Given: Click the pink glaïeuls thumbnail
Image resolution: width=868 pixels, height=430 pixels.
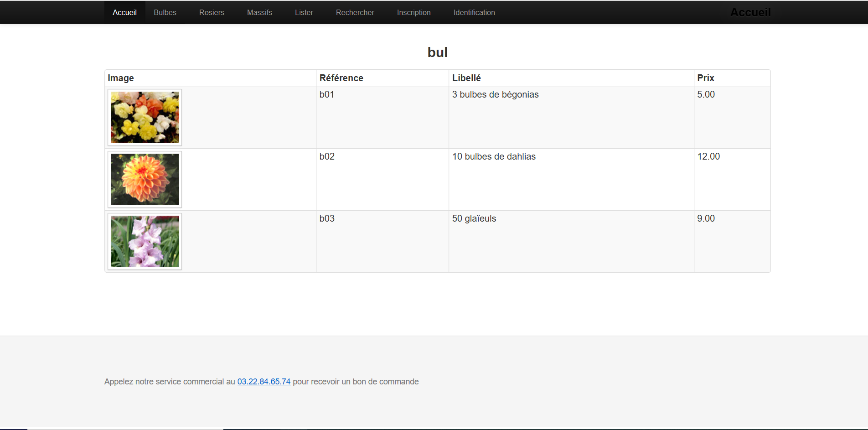Looking at the screenshot, I should [145, 241].
